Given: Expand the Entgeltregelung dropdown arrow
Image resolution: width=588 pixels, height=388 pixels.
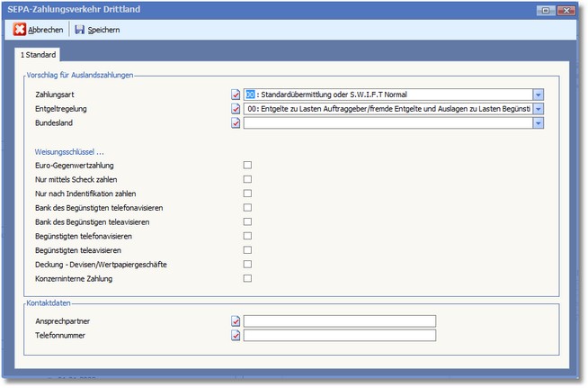Looking at the screenshot, I should [x=538, y=109].
